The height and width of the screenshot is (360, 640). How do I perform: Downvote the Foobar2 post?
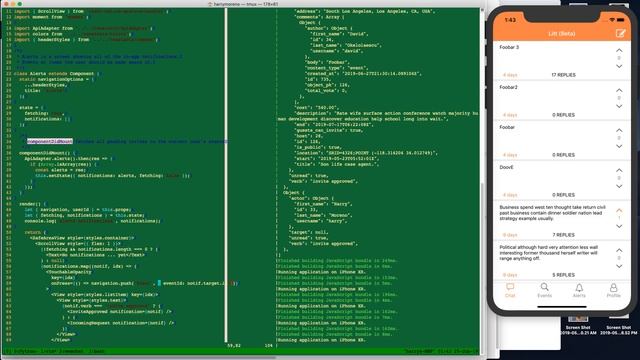[x=619, y=106]
